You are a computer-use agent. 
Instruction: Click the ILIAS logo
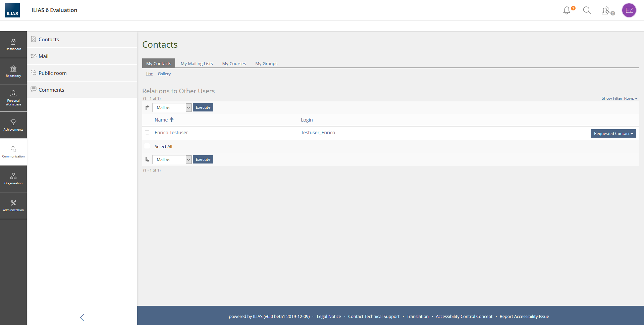pos(12,10)
